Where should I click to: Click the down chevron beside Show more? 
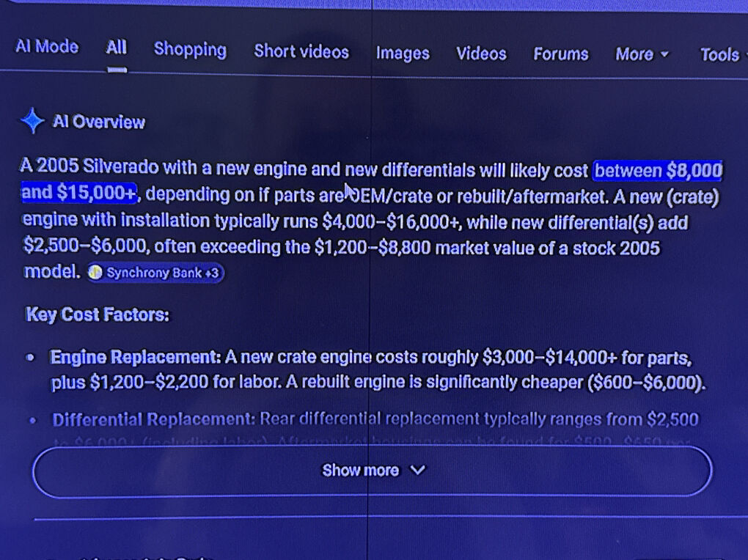tap(418, 471)
